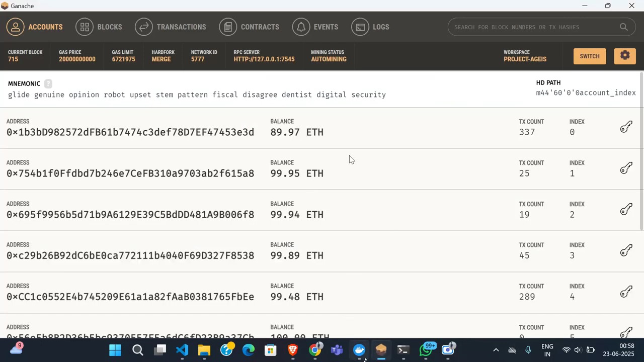
Task: Show private key for account index 2
Action: click(x=626, y=209)
